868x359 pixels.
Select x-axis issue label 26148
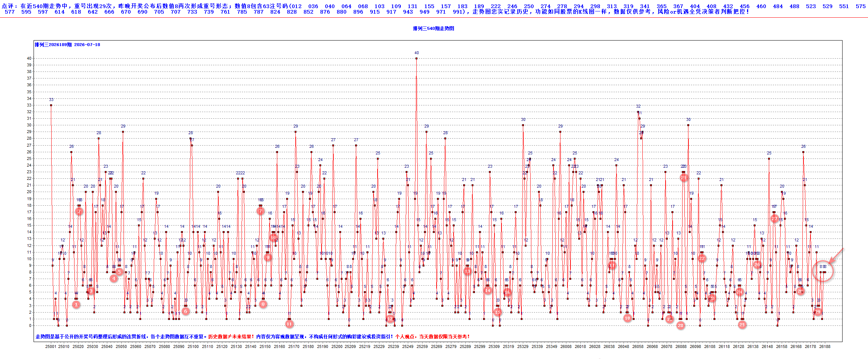click(x=767, y=346)
